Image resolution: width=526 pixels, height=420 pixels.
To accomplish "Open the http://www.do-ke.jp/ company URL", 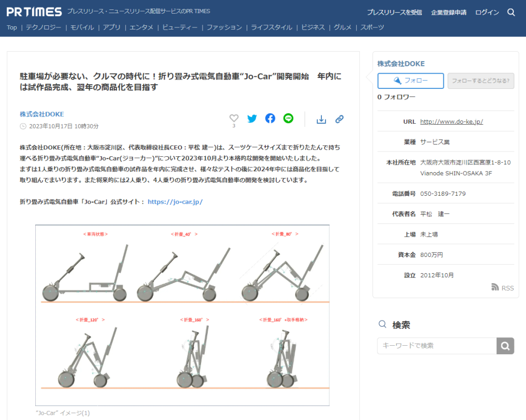I will [x=451, y=122].
